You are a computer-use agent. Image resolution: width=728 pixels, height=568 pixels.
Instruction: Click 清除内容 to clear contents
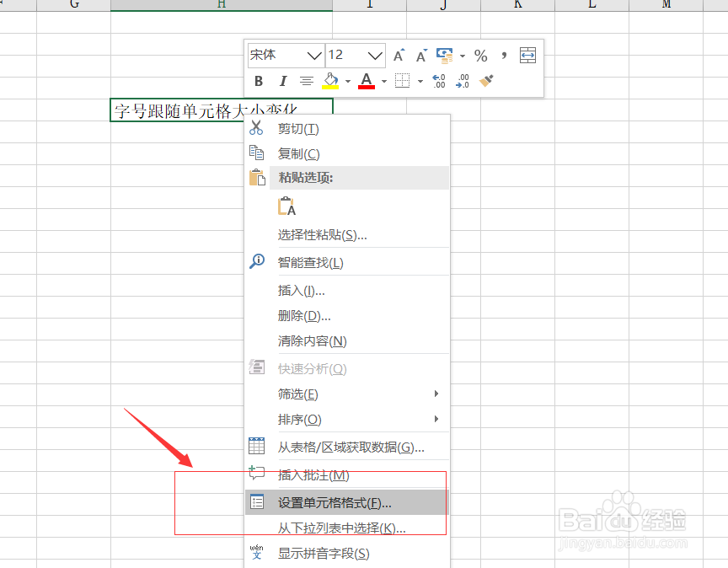pos(310,340)
